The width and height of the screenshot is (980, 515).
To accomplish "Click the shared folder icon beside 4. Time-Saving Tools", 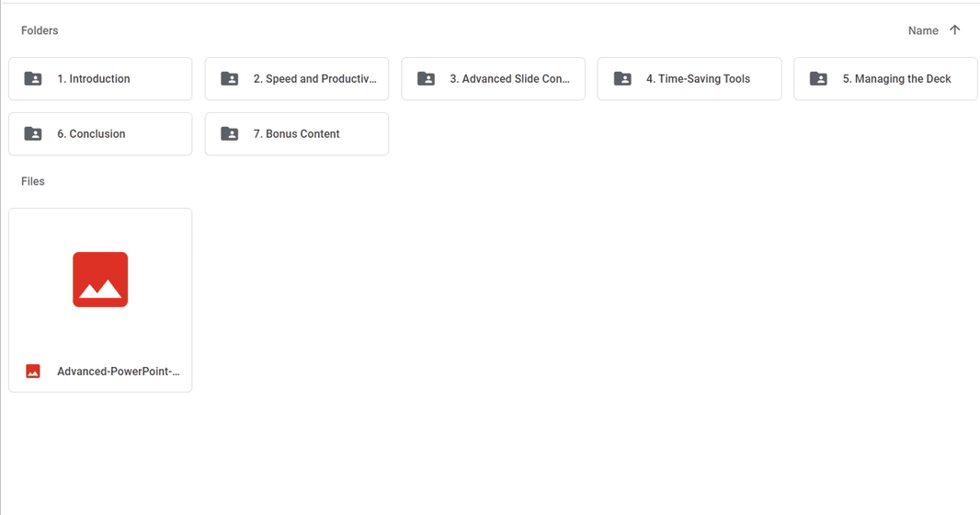I will (622, 79).
